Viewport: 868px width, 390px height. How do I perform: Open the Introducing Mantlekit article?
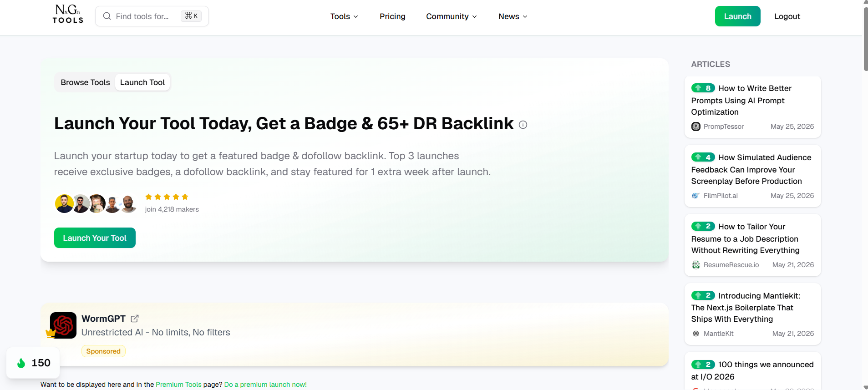coord(746,308)
